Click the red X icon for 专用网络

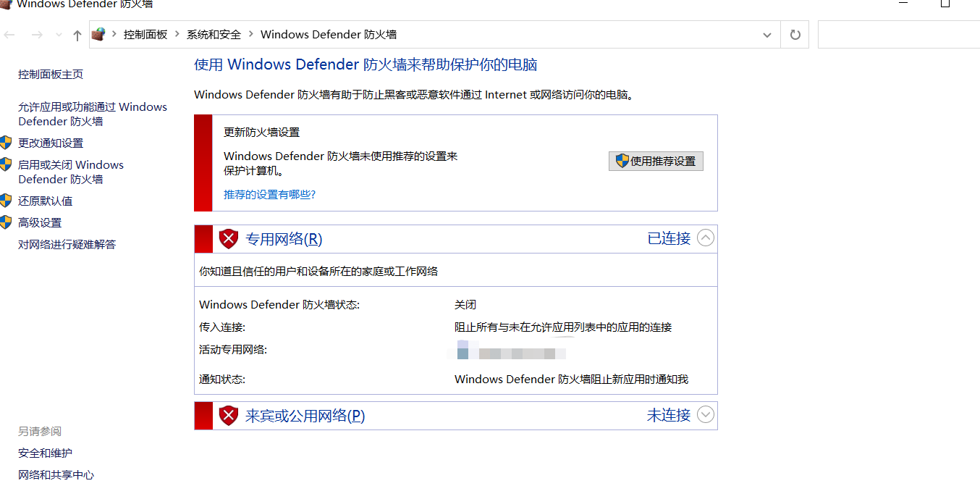[229, 238]
